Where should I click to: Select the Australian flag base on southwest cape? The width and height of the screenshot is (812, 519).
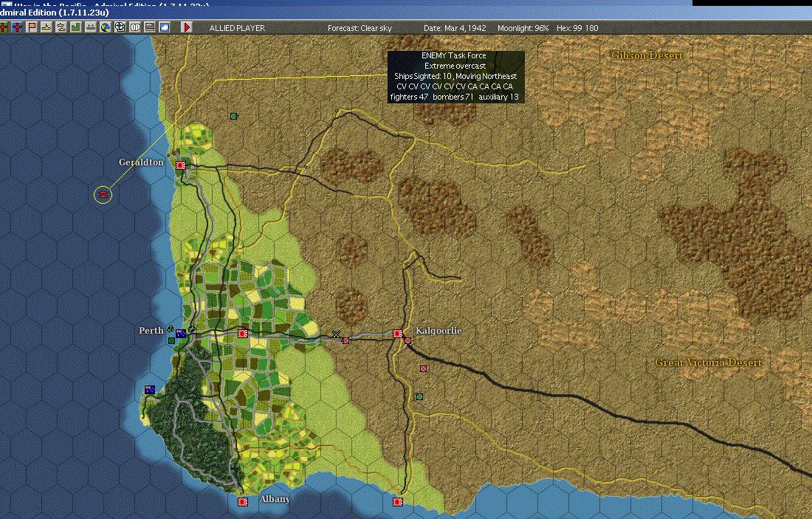(150, 390)
